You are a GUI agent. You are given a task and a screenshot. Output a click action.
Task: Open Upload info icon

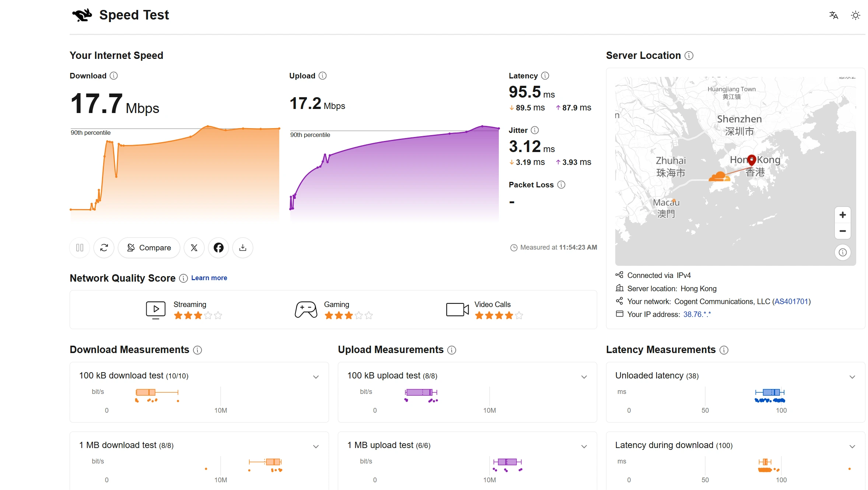pos(323,76)
